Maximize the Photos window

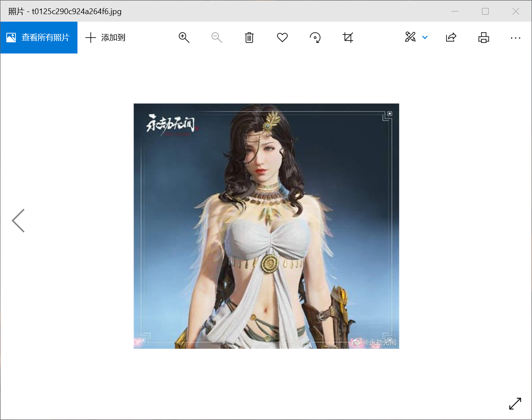tap(485, 11)
